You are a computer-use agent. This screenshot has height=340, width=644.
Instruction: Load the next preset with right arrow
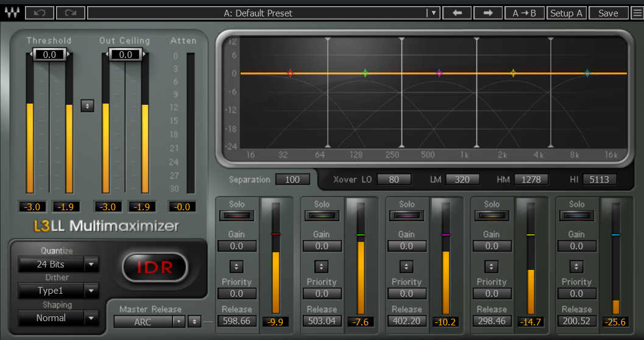(488, 13)
